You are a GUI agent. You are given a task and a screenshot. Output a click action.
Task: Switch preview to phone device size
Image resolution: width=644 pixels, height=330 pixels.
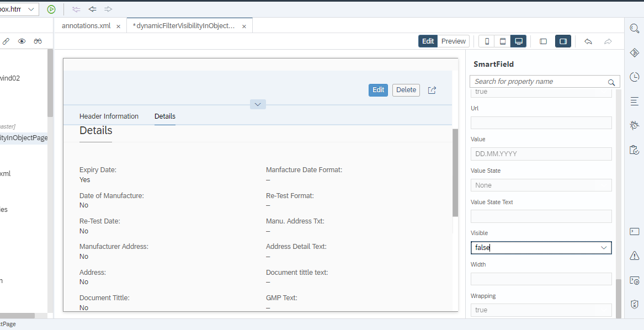click(x=486, y=41)
